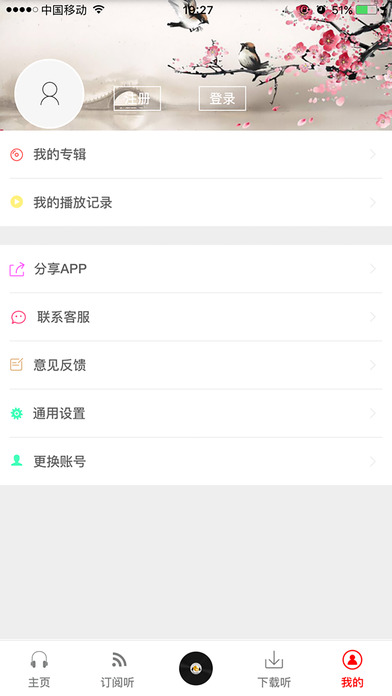
Task: Click the 注册 register button
Action: click(137, 98)
